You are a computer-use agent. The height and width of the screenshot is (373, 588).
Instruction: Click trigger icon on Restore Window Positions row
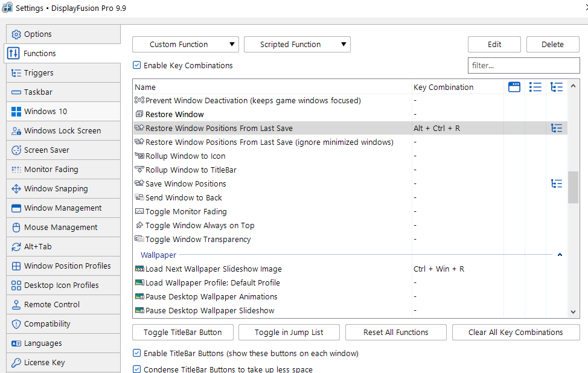coord(557,128)
